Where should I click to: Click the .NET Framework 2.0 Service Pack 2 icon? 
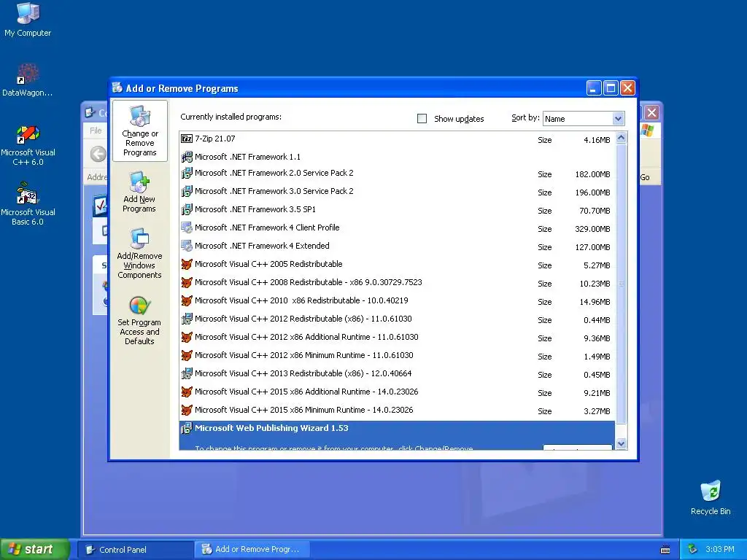[x=187, y=173]
